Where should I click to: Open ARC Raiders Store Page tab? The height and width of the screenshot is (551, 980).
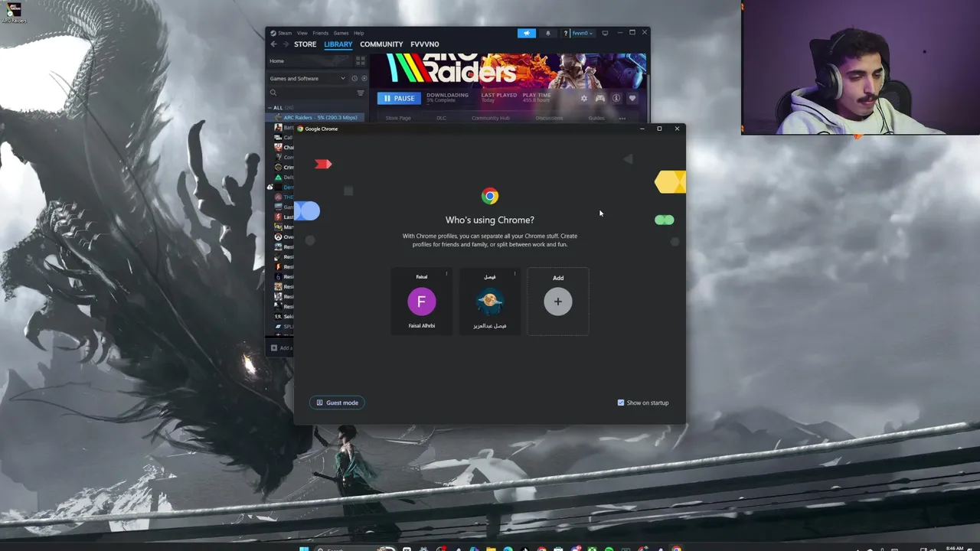398,118
